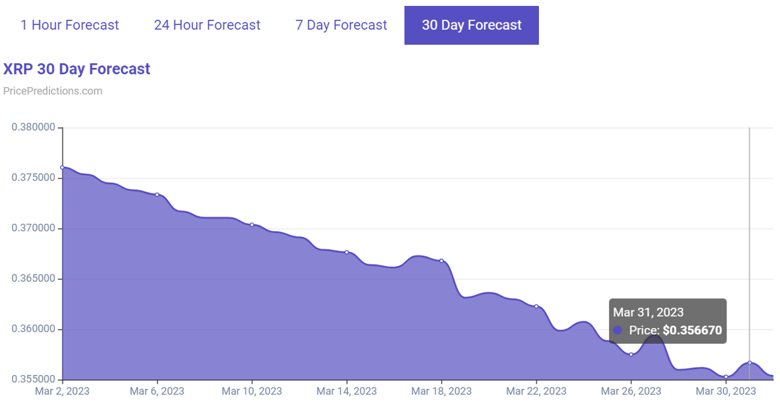
Task: Open the PricePredictions.com credit link
Action: point(53,91)
